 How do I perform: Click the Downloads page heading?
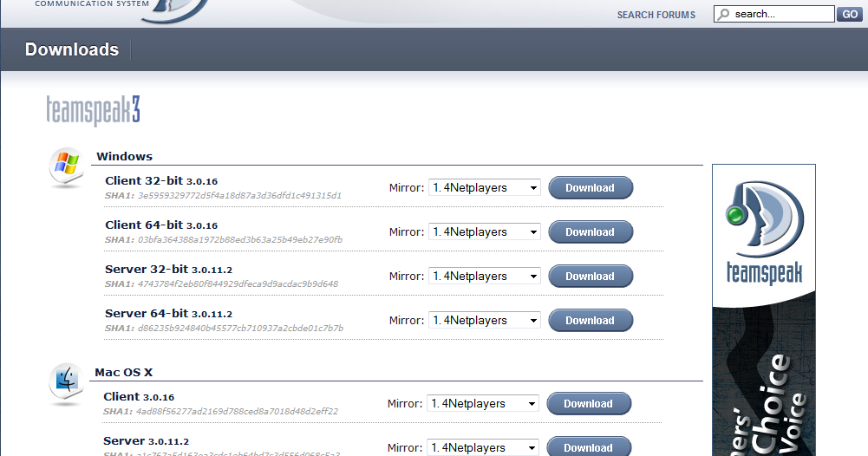point(72,49)
